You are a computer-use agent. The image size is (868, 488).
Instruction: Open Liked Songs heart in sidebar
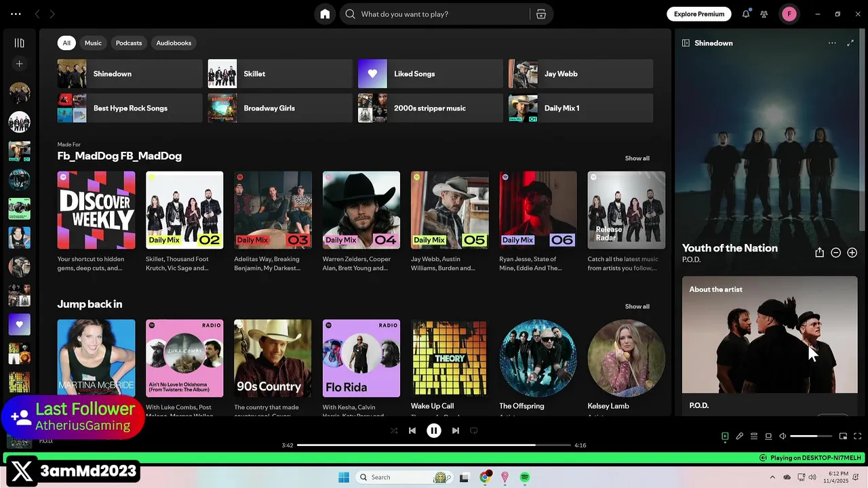19,324
